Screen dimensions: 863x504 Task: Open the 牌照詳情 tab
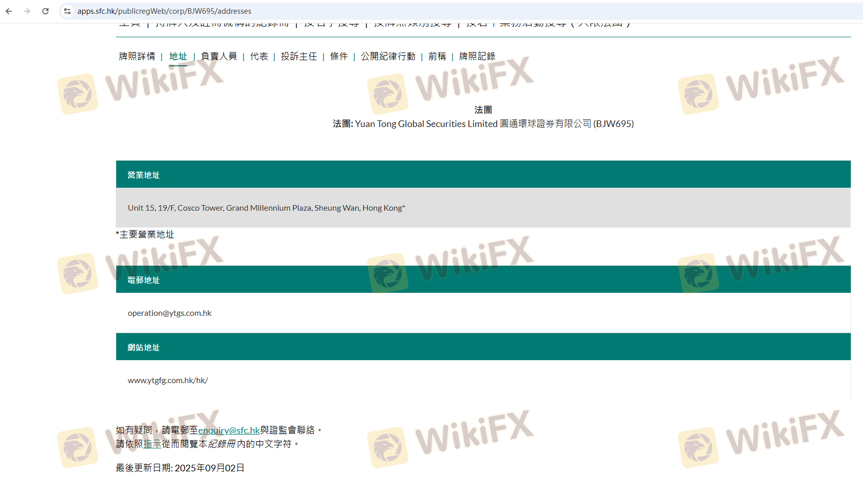137,56
